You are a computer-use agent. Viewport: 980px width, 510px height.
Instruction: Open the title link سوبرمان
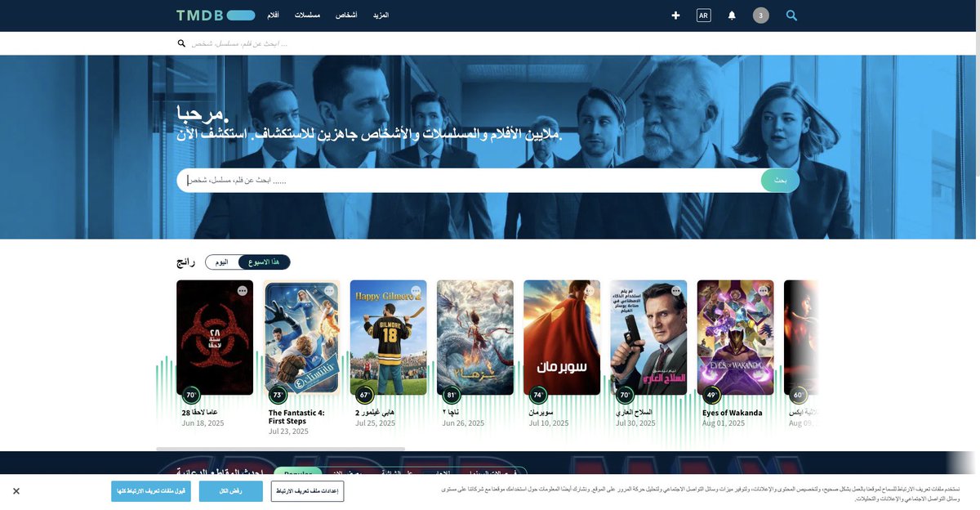541,413
